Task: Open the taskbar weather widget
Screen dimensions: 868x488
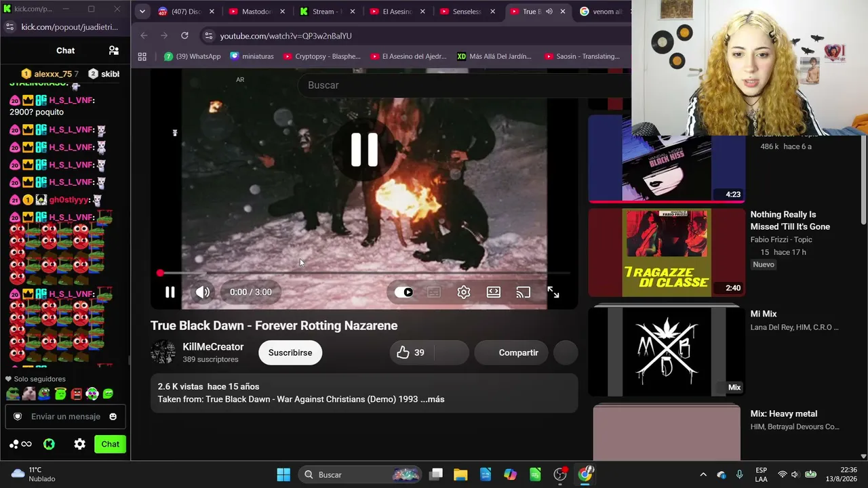Action: tap(34, 474)
